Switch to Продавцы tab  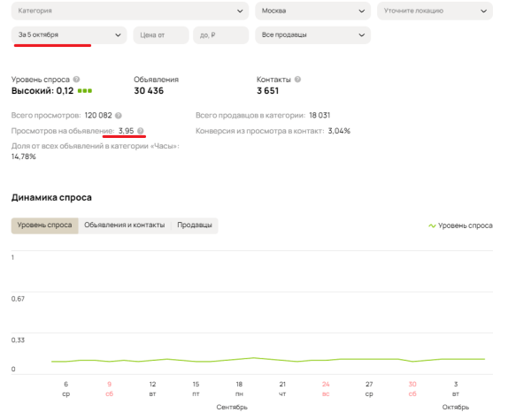tap(194, 225)
